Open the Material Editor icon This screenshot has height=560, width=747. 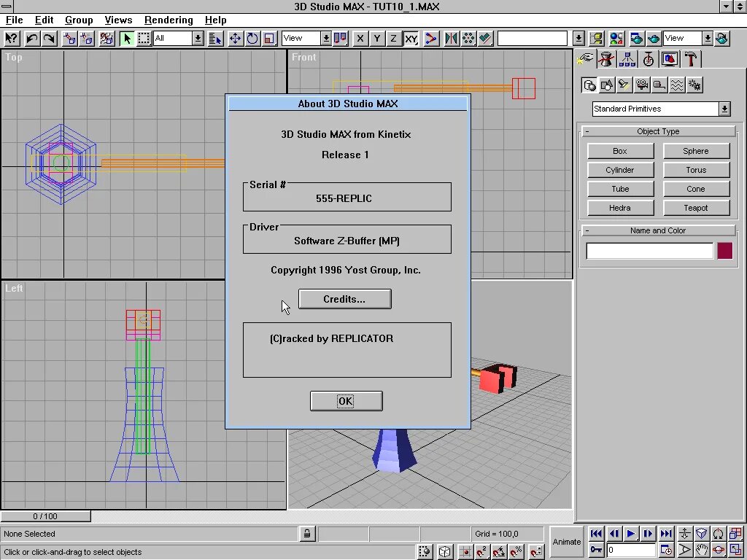click(x=616, y=38)
